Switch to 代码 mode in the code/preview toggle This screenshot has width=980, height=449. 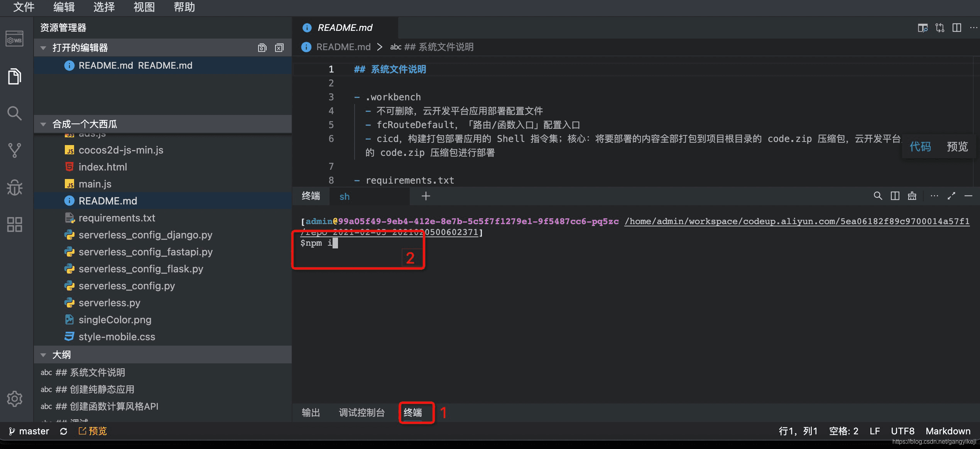(x=921, y=147)
